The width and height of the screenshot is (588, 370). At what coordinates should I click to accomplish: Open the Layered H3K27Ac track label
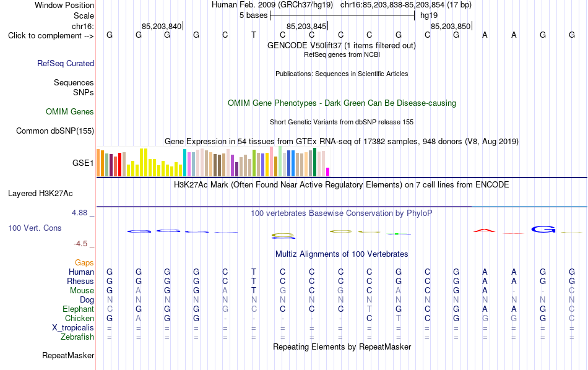tap(40, 194)
